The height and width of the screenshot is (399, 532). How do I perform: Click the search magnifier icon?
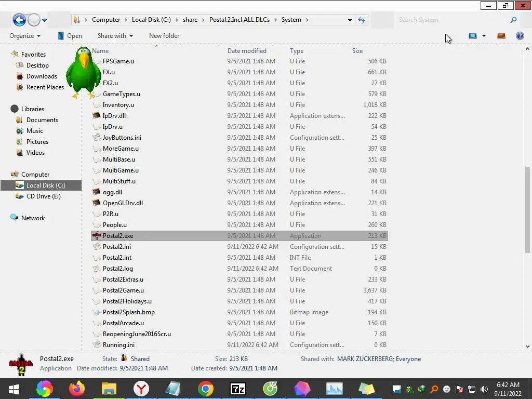[513, 20]
